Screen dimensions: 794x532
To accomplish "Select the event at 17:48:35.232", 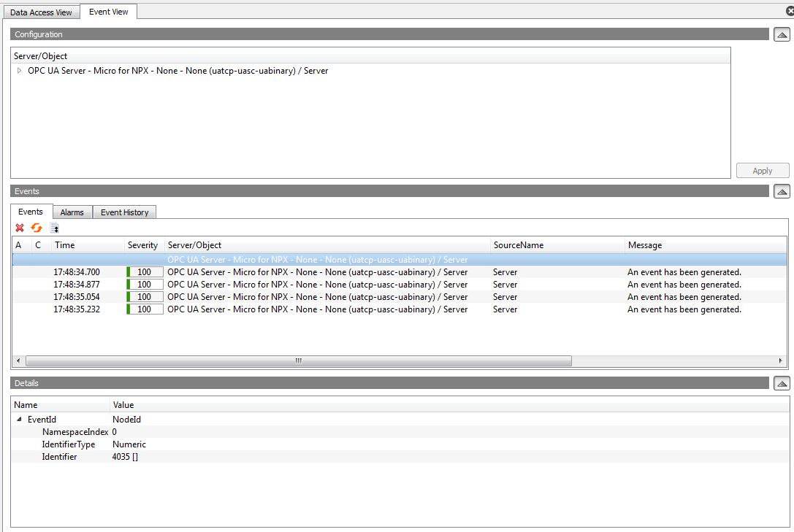I will coord(399,309).
